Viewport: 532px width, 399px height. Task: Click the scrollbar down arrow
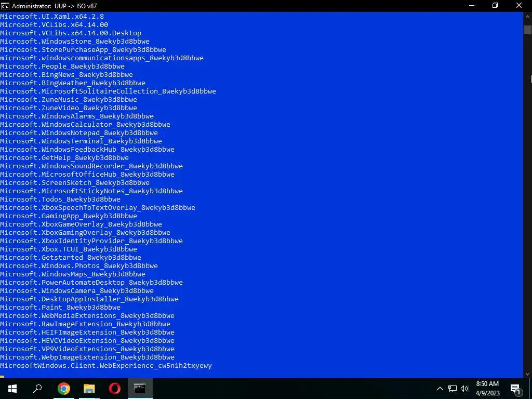pos(527,374)
